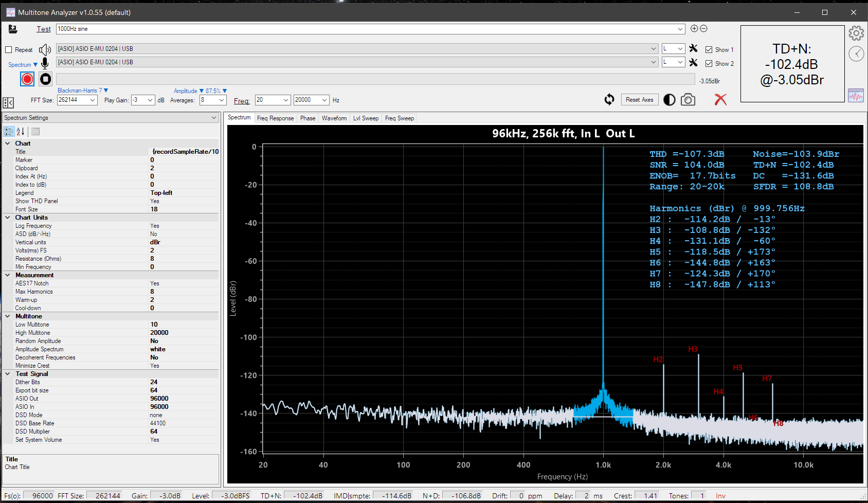The height and width of the screenshot is (503, 868).
Task: Take a chart screenshot with camera icon
Action: pyautogui.click(x=688, y=99)
